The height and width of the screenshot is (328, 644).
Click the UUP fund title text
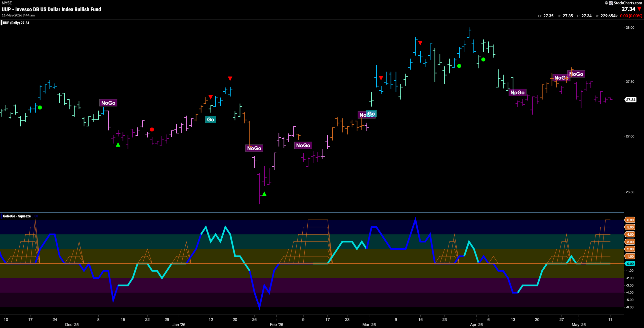[51, 9]
